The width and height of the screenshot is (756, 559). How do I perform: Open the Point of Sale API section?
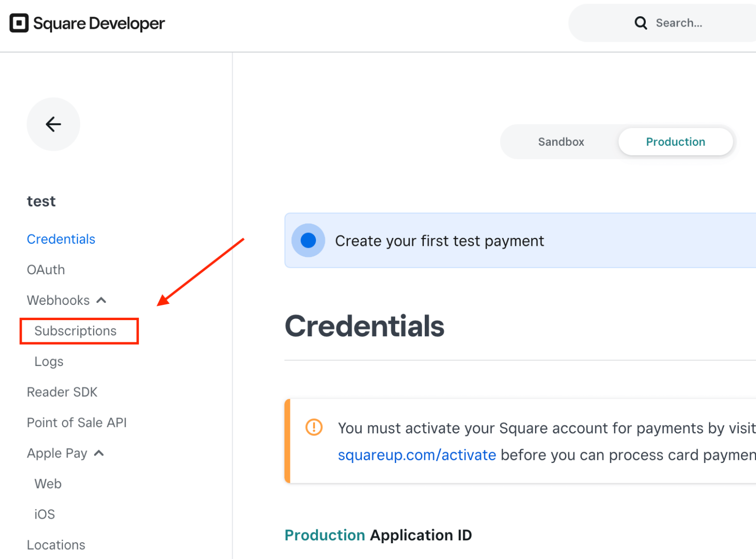[77, 422]
